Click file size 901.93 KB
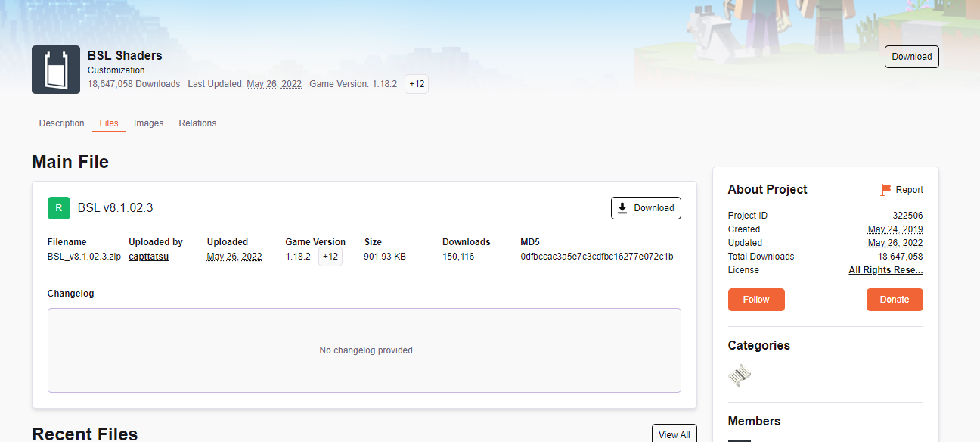 pos(385,257)
